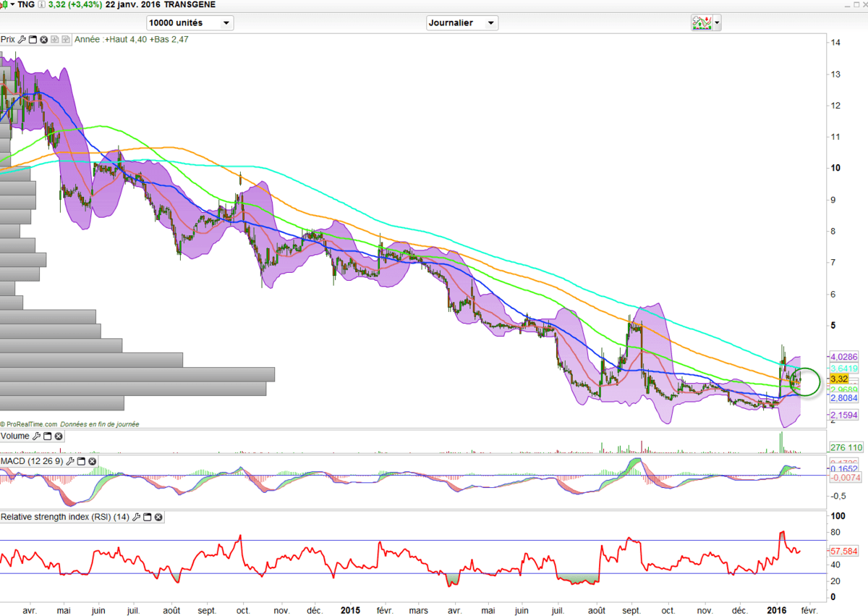Click the yellow 3,32 current price label
868x616 pixels.
coord(839,379)
